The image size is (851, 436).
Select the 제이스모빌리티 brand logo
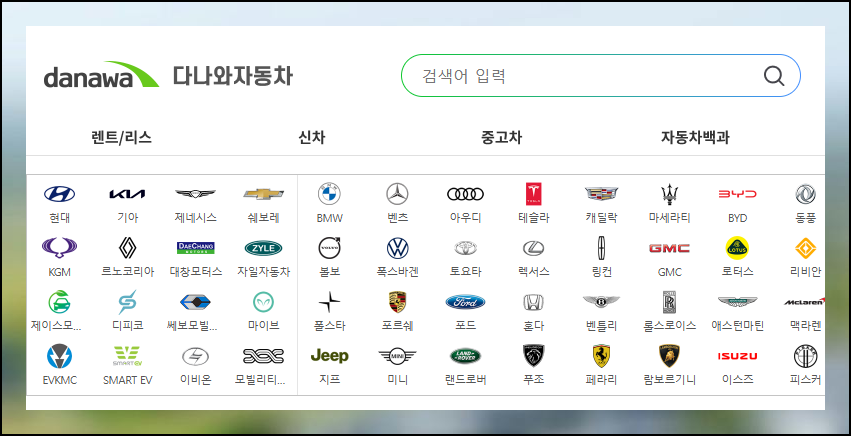point(60,302)
